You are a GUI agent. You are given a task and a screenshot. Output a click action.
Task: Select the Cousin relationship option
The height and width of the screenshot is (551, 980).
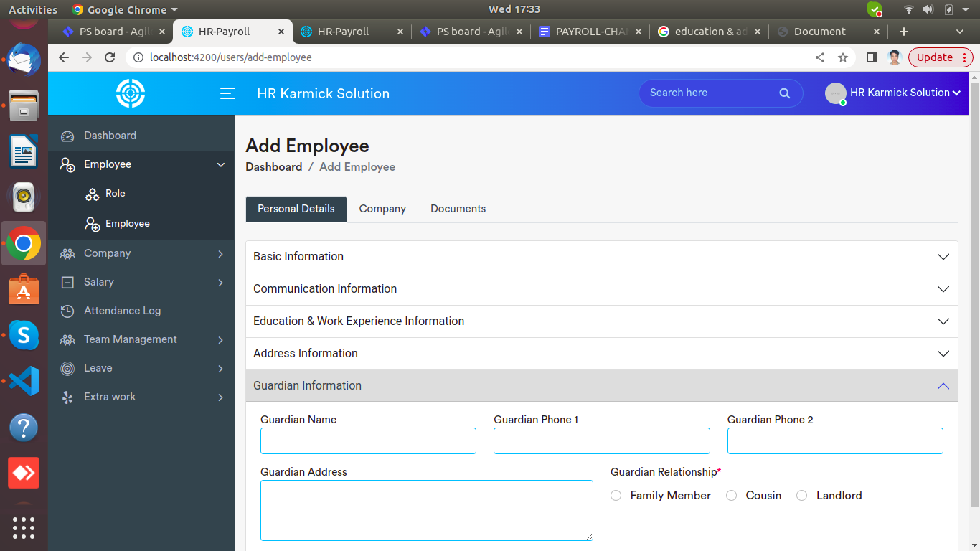(732, 496)
